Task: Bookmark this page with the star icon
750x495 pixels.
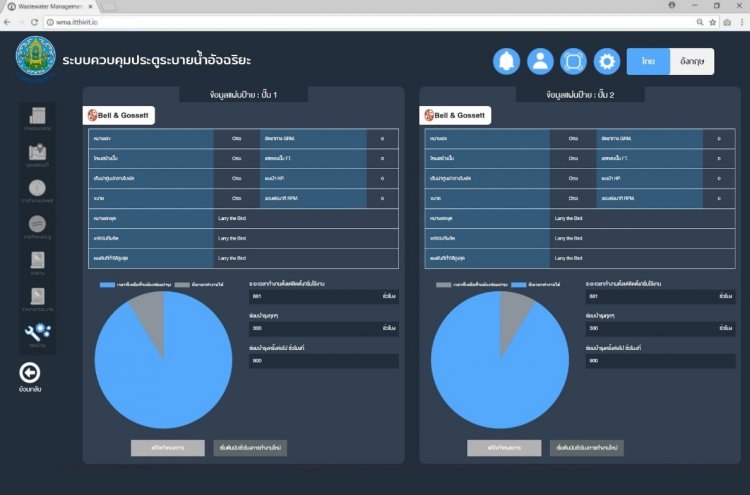Action: click(714, 21)
